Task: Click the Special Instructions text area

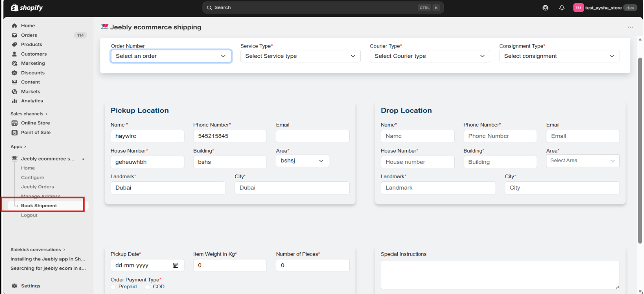Action: tap(500, 274)
